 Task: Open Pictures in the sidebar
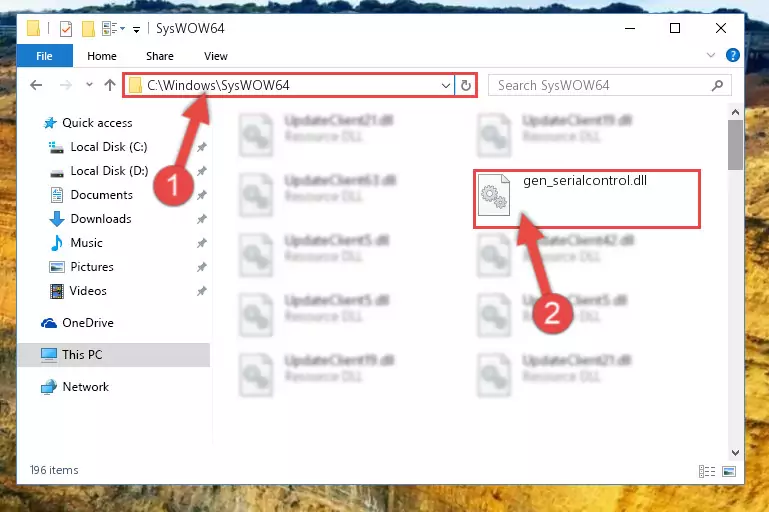click(92, 267)
